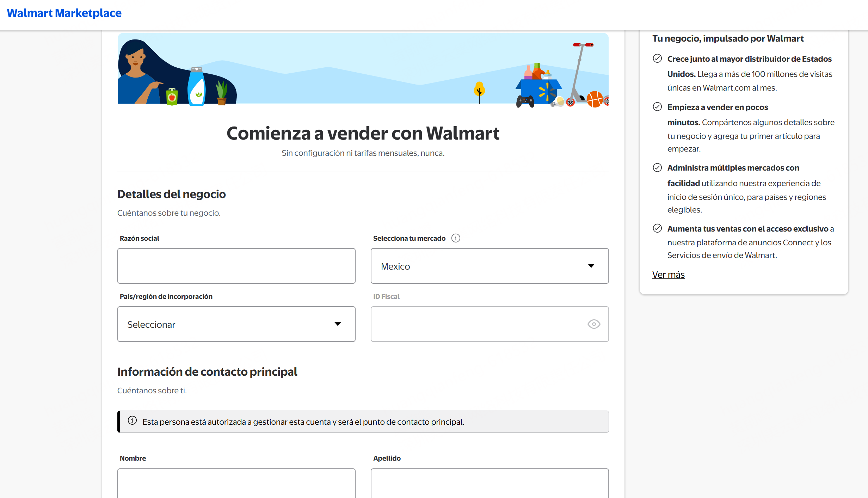Viewport: 868px width, 498px height.
Task: Click the chevron arrow on the Seleccionar dropdown
Action: [x=338, y=324]
